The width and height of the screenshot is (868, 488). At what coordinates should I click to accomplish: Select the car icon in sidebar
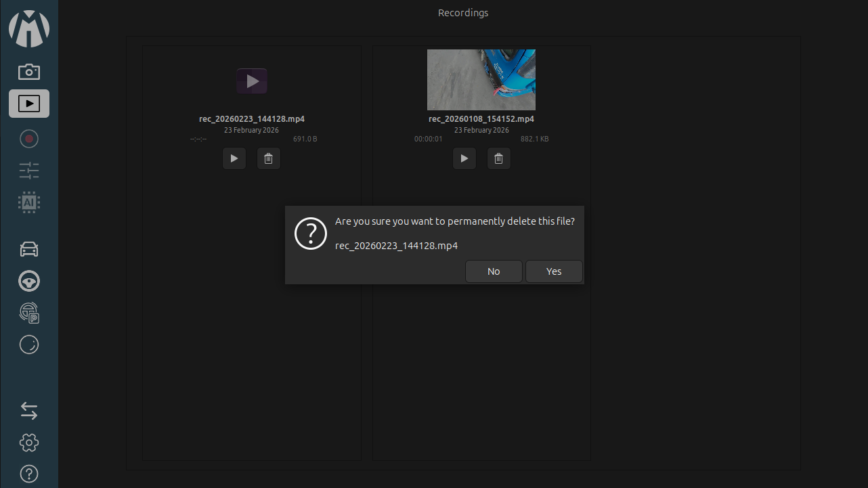[29, 249]
